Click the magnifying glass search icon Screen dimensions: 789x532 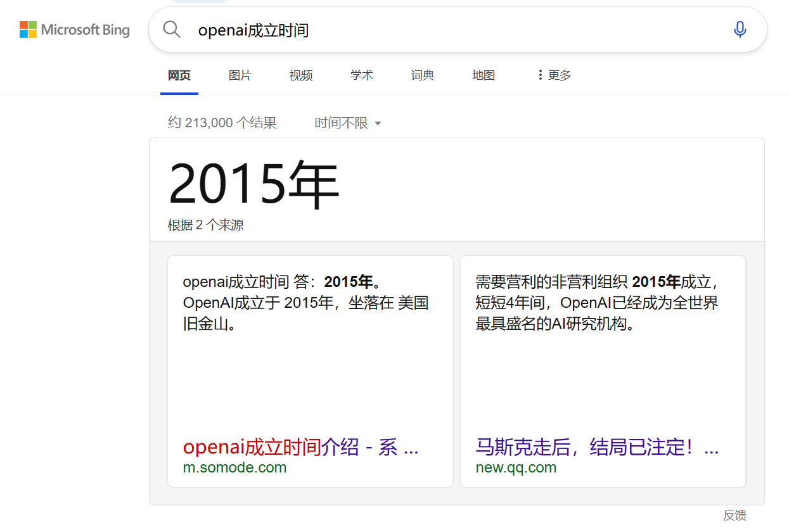click(171, 30)
